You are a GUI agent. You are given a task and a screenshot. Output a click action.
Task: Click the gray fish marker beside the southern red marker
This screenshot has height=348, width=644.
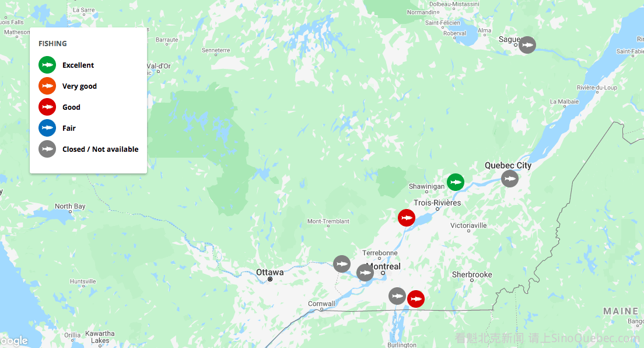click(x=397, y=296)
